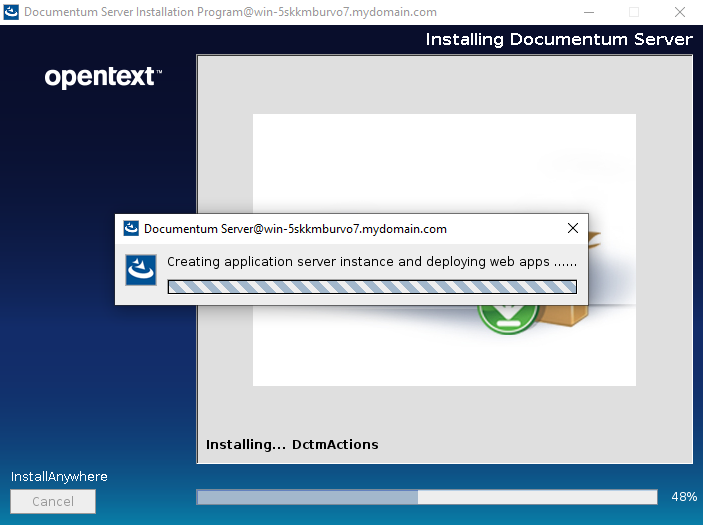Click the greyed-out maximize button
Image resolution: width=703 pixels, height=525 pixels.
click(633, 12)
